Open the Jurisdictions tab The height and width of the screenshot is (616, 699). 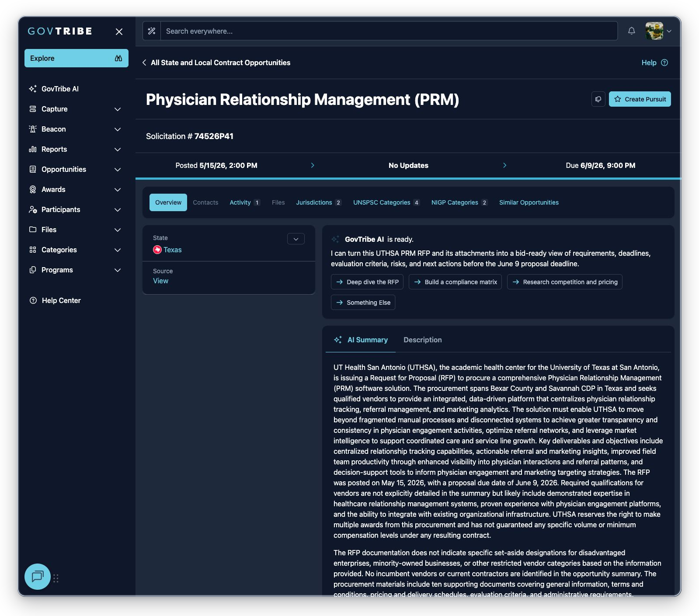click(x=319, y=202)
